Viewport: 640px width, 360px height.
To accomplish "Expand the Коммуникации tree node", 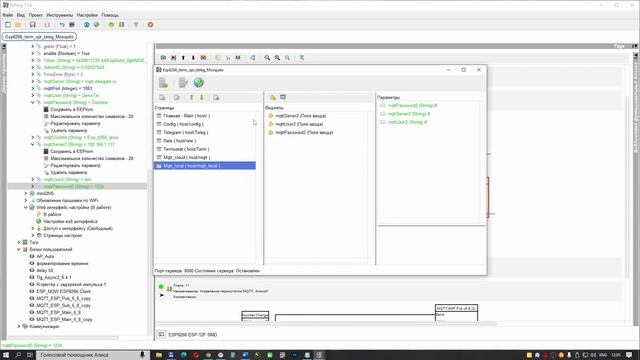I will click(x=19, y=327).
